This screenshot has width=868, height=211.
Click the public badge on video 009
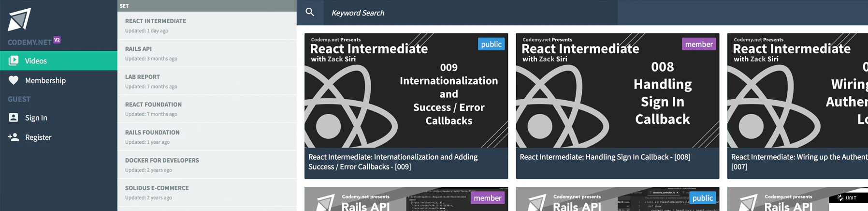(x=491, y=44)
